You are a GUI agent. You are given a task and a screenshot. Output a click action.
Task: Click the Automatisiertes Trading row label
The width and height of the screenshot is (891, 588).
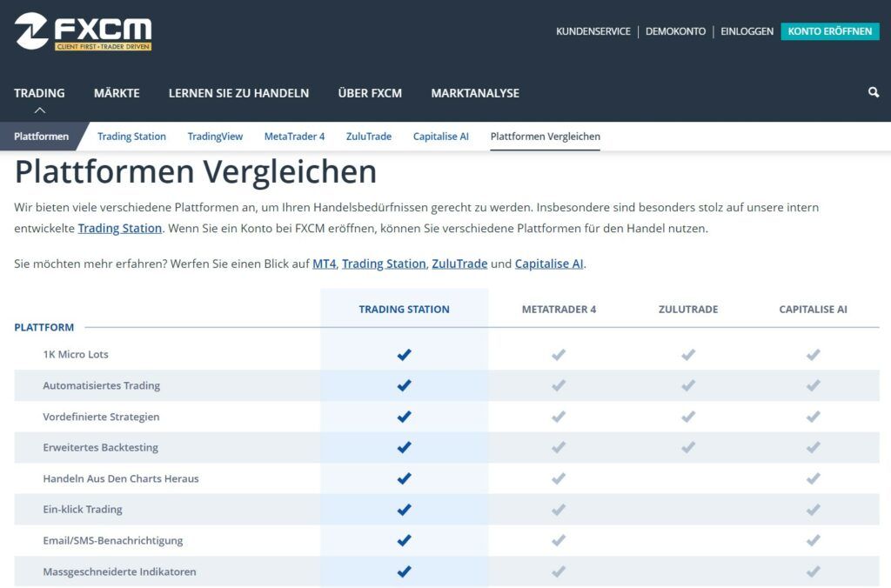[x=102, y=385]
